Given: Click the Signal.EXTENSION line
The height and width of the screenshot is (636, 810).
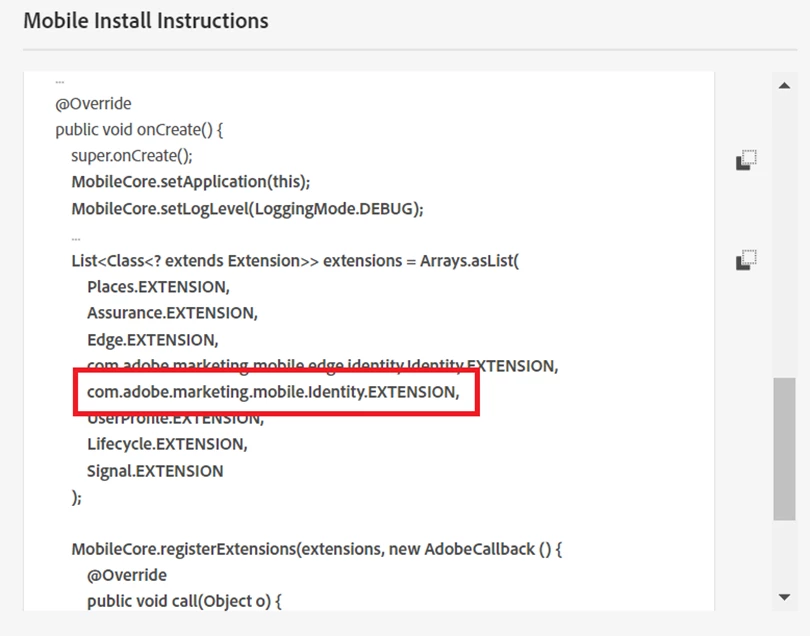Looking at the screenshot, I should (x=155, y=471).
